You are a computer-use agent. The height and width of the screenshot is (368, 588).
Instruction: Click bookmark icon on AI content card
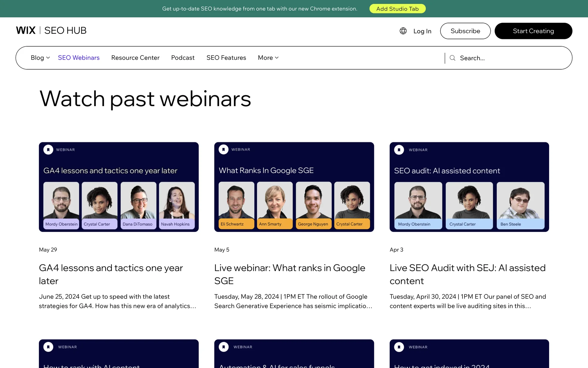coord(48,347)
